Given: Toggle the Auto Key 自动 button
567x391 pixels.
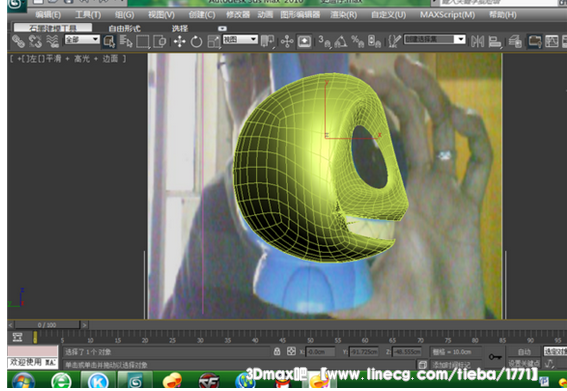Looking at the screenshot, I should point(524,352).
